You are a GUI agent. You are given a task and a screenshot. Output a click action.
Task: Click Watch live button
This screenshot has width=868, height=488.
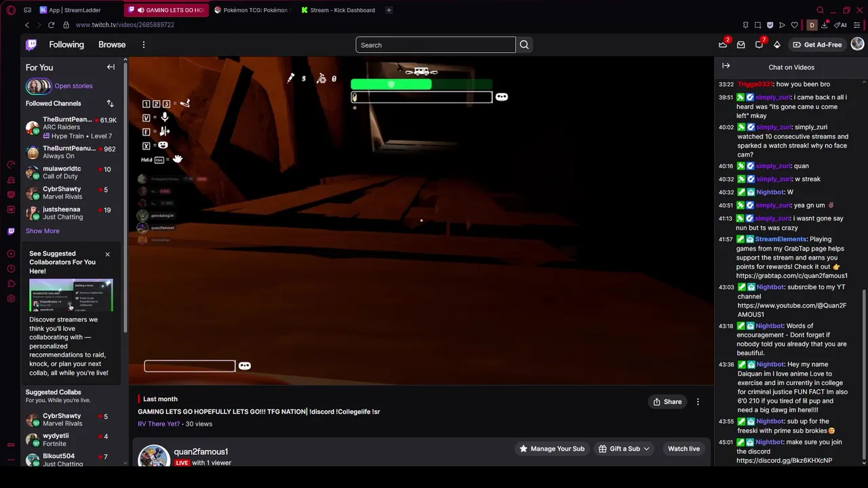(x=684, y=449)
